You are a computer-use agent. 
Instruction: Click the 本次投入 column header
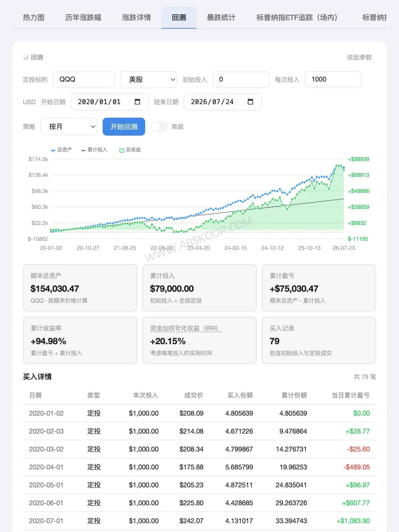145,395
